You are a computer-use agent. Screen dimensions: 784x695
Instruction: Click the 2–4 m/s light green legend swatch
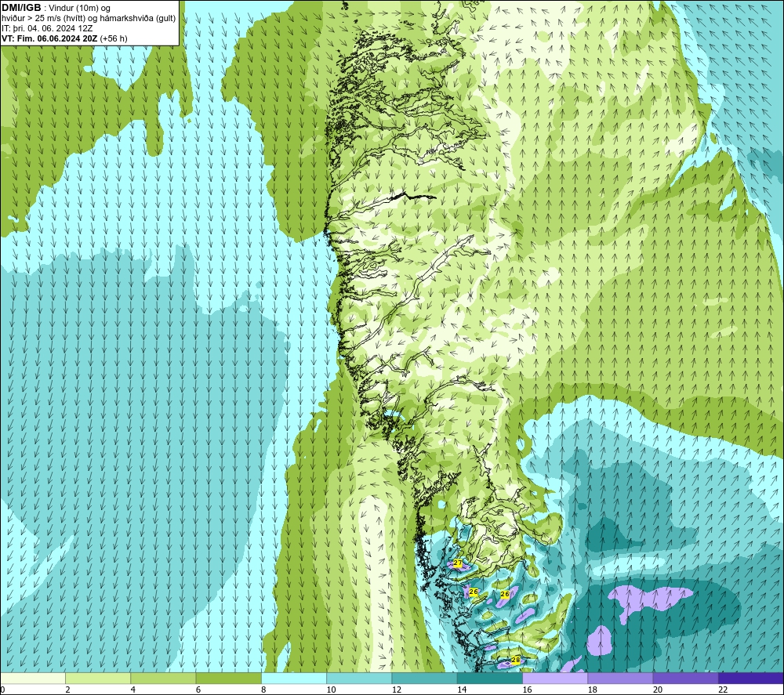click(x=98, y=678)
